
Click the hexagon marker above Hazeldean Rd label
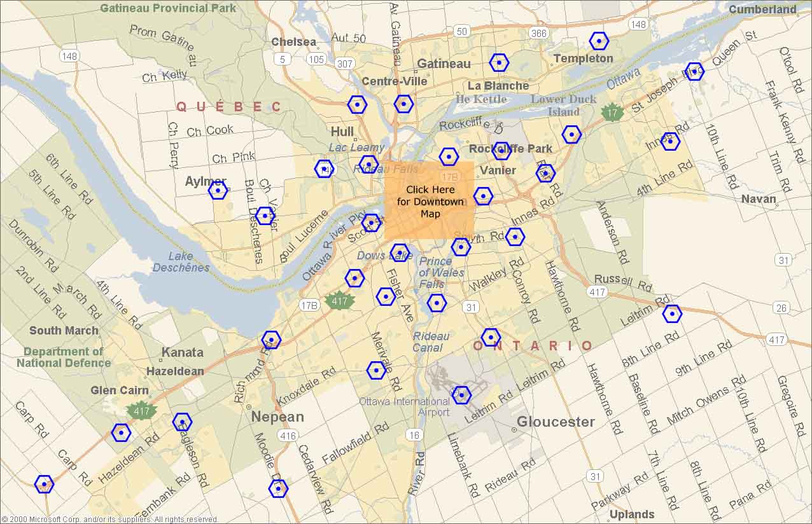[121, 432]
